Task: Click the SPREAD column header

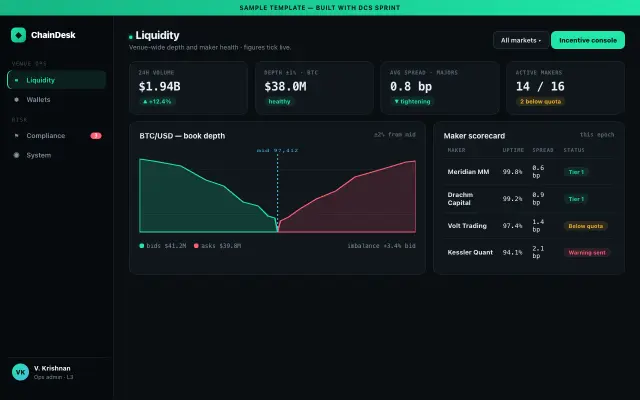Action: (x=543, y=150)
